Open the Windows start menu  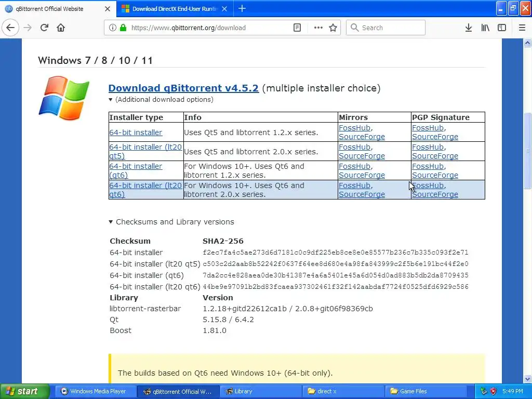coord(25,391)
